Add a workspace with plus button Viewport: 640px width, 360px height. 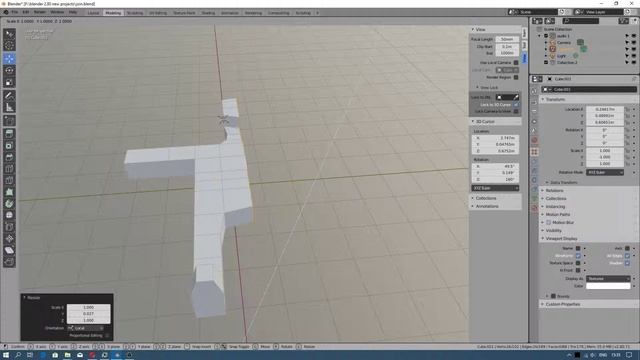317,13
